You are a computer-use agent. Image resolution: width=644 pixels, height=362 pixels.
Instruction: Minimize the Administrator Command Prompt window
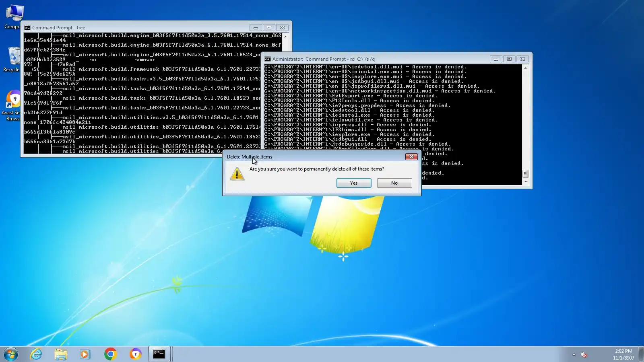[496, 59]
